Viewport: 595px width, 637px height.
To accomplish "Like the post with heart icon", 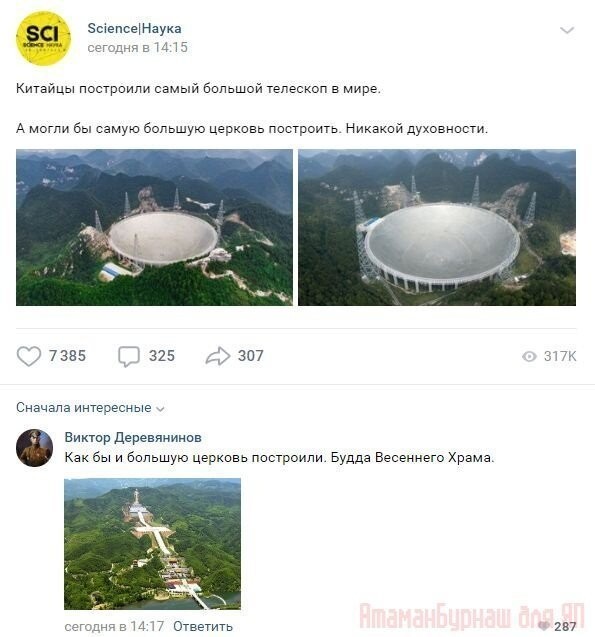I will point(29,356).
